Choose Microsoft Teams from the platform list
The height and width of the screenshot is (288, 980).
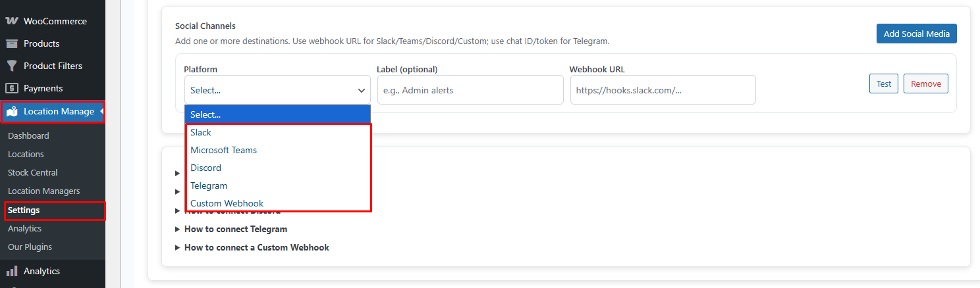(277, 150)
